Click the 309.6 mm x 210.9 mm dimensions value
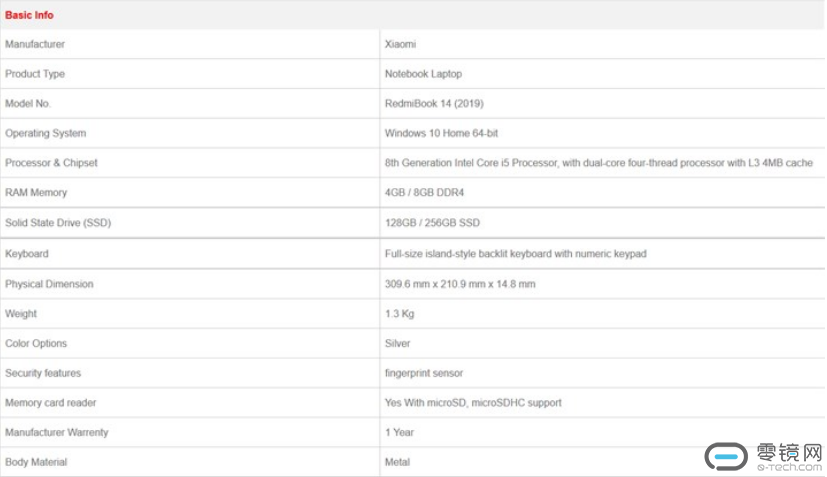Viewport: 827px width, 477px height. click(460, 284)
